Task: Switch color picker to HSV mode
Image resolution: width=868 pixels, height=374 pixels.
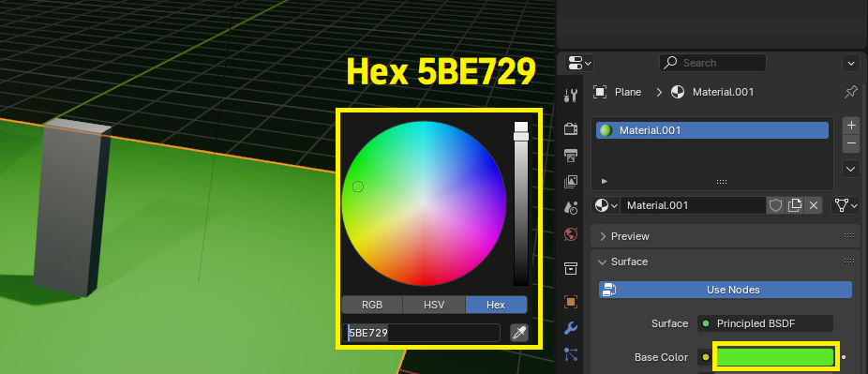Action: tap(434, 305)
